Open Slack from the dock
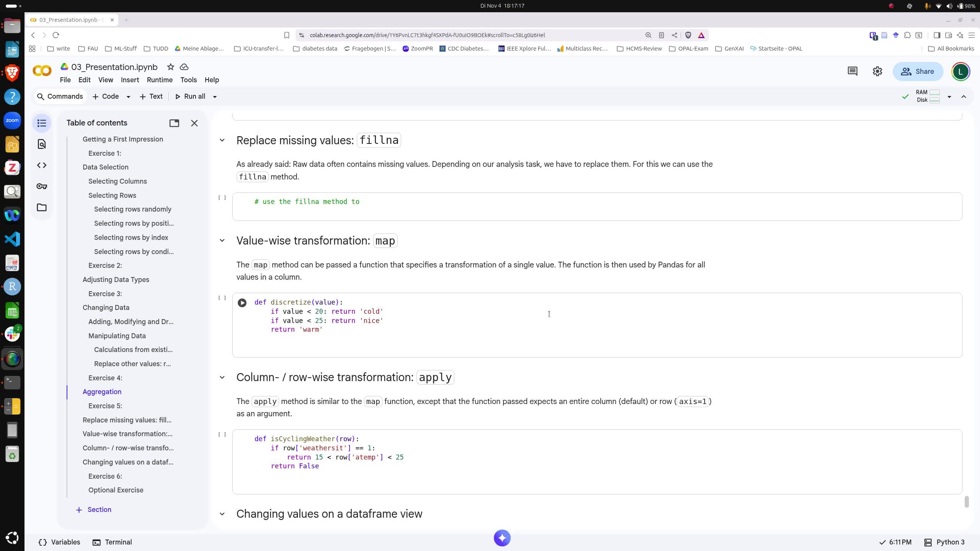 pos(12,334)
